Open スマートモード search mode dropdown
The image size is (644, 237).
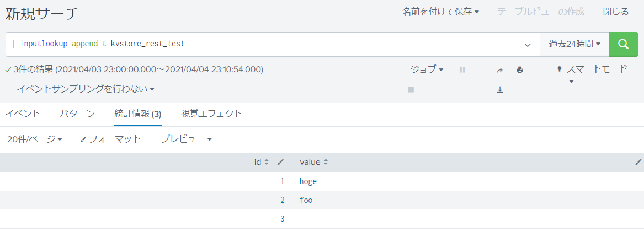click(x=592, y=74)
